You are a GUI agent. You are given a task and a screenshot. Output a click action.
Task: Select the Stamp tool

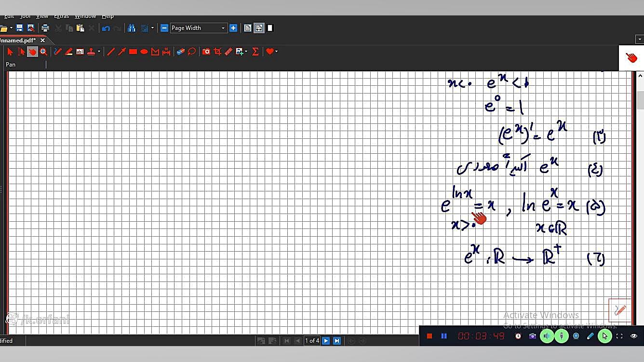(91, 52)
